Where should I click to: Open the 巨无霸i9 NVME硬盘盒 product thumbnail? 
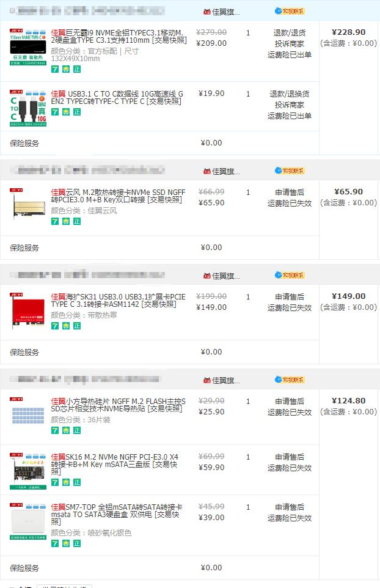click(x=28, y=47)
